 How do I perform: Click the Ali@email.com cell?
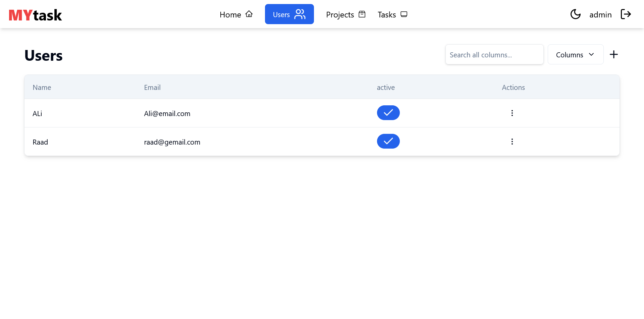[x=167, y=114]
